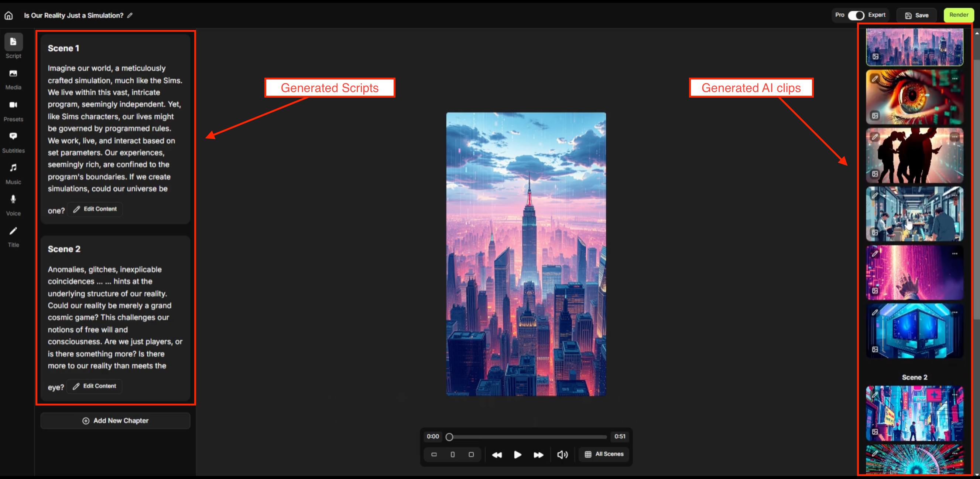The image size is (980, 479).
Task: Edit the digital tunnel clip with pencil
Action: coord(875,453)
